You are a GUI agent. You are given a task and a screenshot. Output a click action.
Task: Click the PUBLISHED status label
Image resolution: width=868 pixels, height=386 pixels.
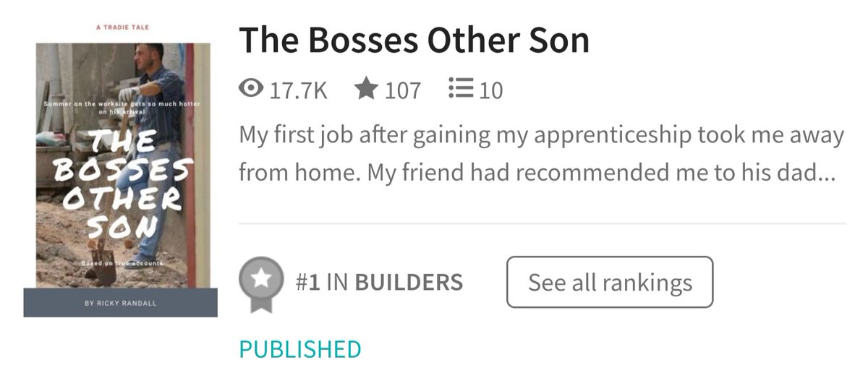point(300,349)
